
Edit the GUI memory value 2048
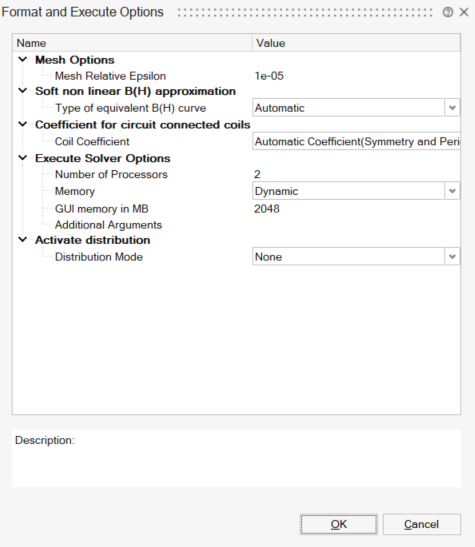[267, 209]
